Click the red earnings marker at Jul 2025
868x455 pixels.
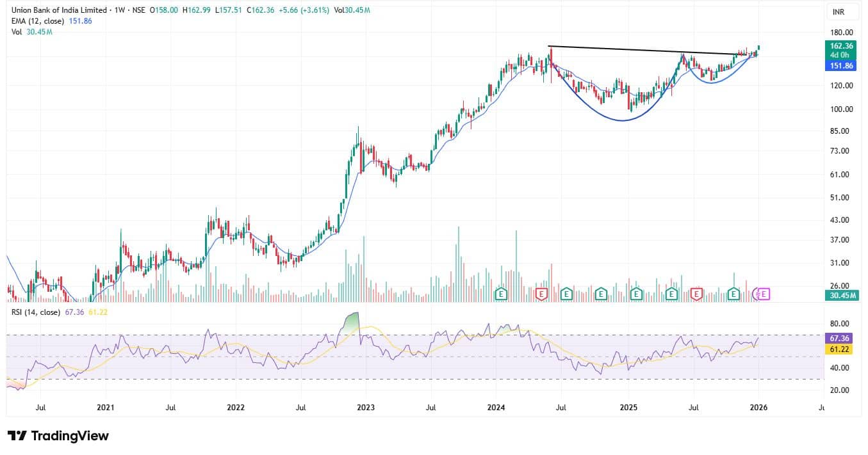point(696,294)
